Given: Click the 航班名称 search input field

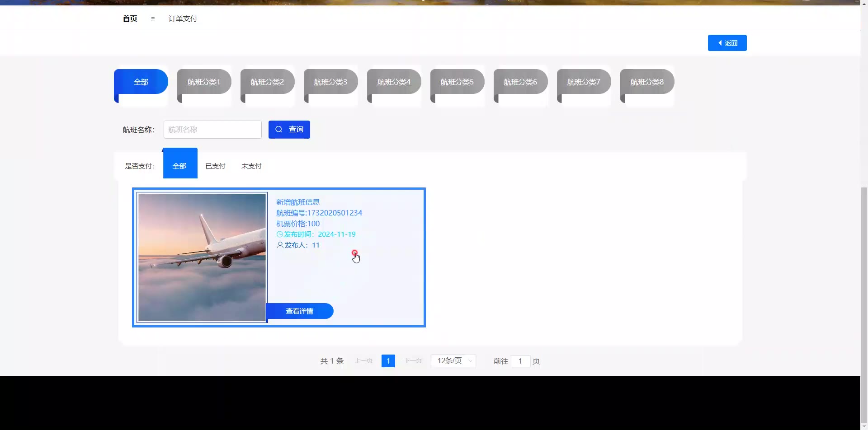Looking at the screenshot, I should (212, 130).
